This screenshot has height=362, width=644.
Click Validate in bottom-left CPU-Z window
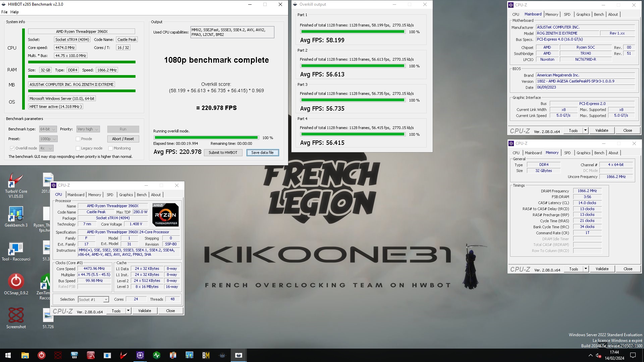pyautogui.click(x=145, y=311)
